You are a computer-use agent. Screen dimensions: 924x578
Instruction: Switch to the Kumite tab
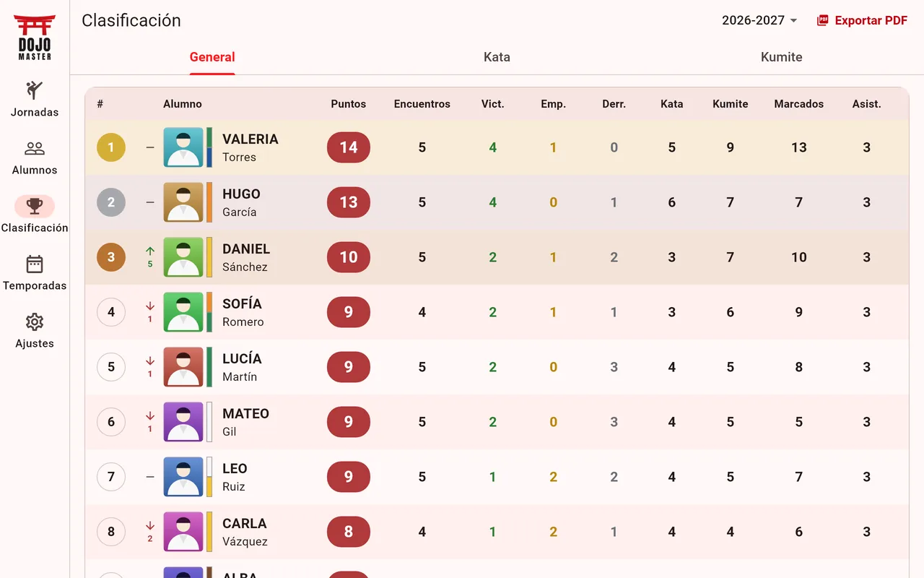pos(782,57)
